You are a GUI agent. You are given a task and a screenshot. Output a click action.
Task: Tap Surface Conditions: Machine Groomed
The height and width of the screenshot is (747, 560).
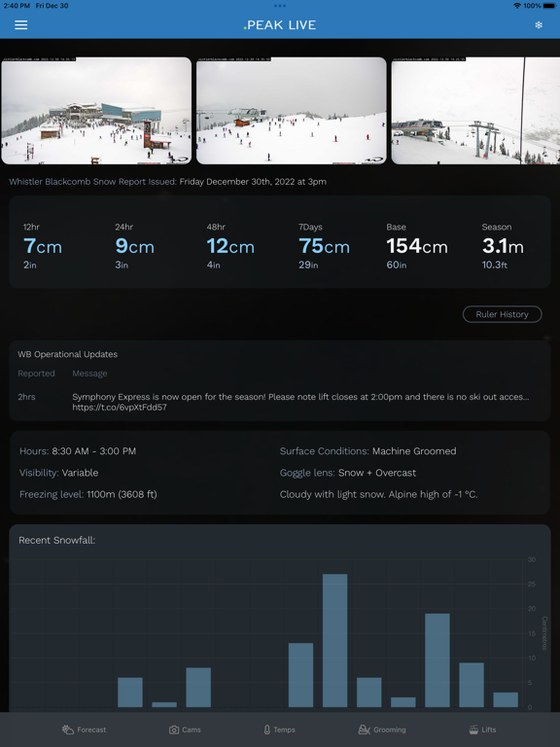point(368,451)
